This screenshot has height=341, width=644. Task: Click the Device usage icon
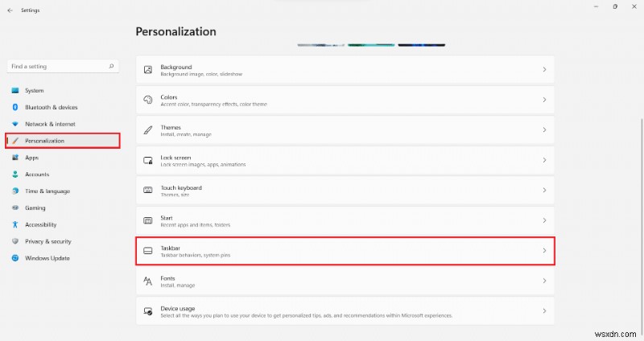pyautogui.click(x=148, y=310)
